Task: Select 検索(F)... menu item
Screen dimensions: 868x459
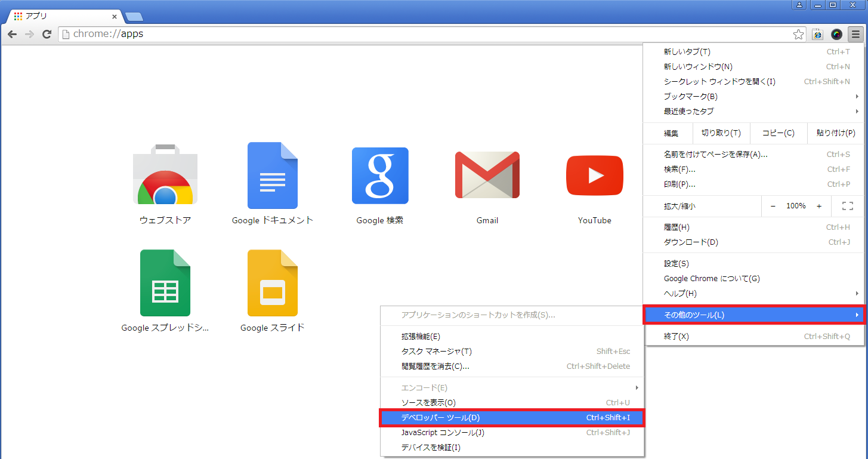Action: [x=754, y=170]
